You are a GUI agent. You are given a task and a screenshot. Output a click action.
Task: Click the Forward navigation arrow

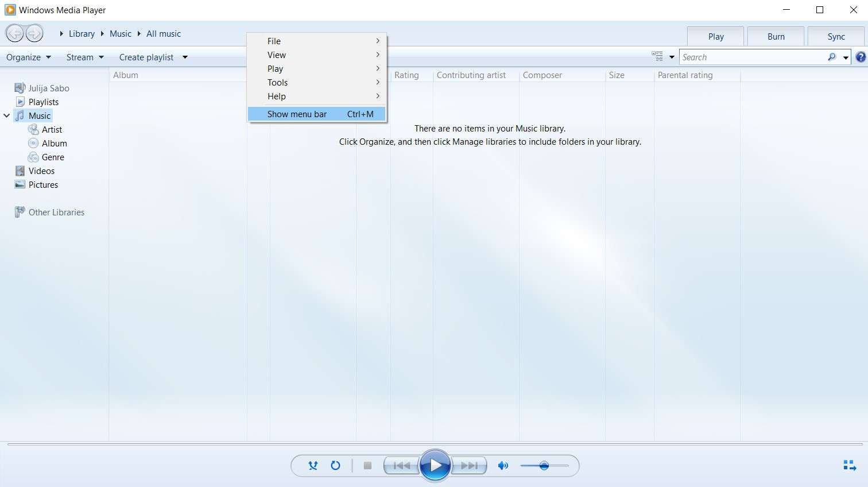point(34,33)
